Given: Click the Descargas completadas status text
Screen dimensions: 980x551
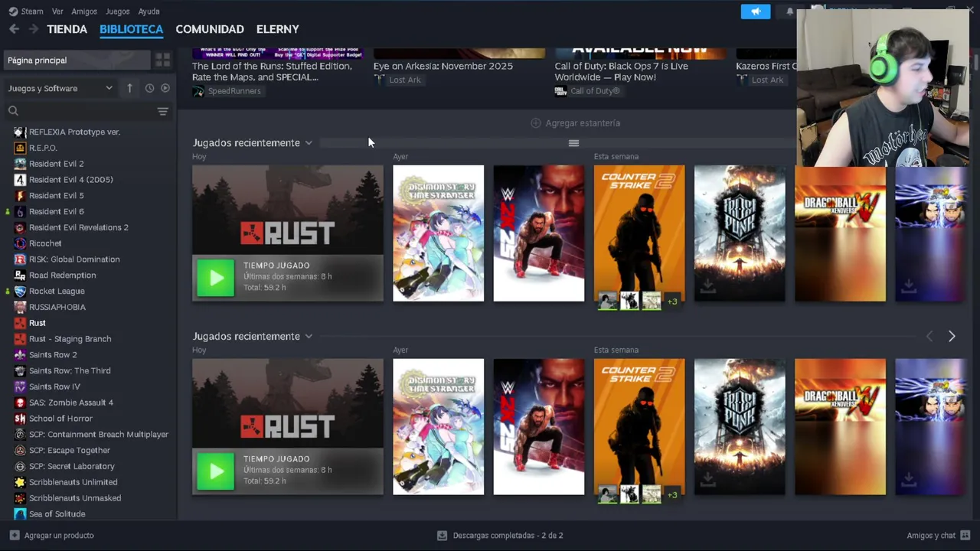Looking at the screenshot, I should 508,535.
